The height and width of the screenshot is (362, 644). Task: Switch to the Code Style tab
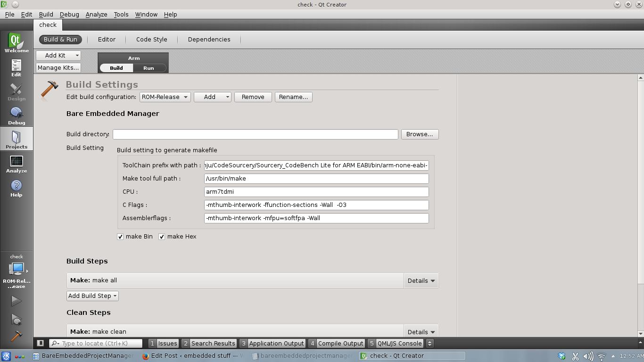(x=151, y=39)
